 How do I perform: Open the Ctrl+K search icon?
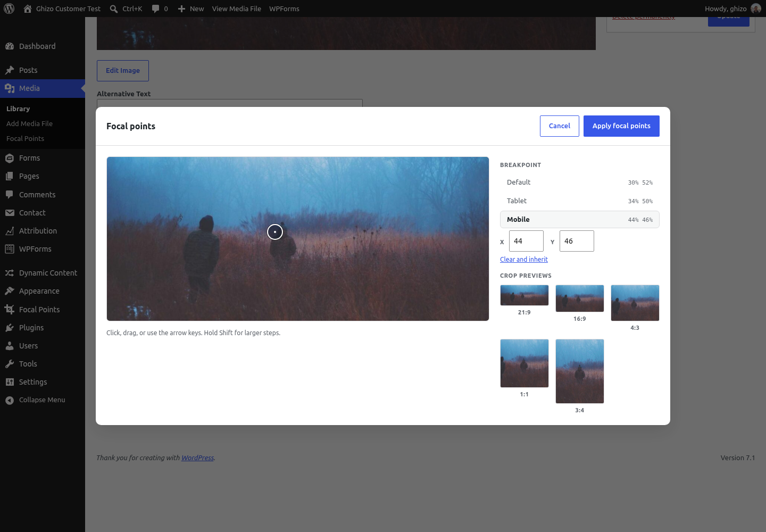[x=114, y=9]
